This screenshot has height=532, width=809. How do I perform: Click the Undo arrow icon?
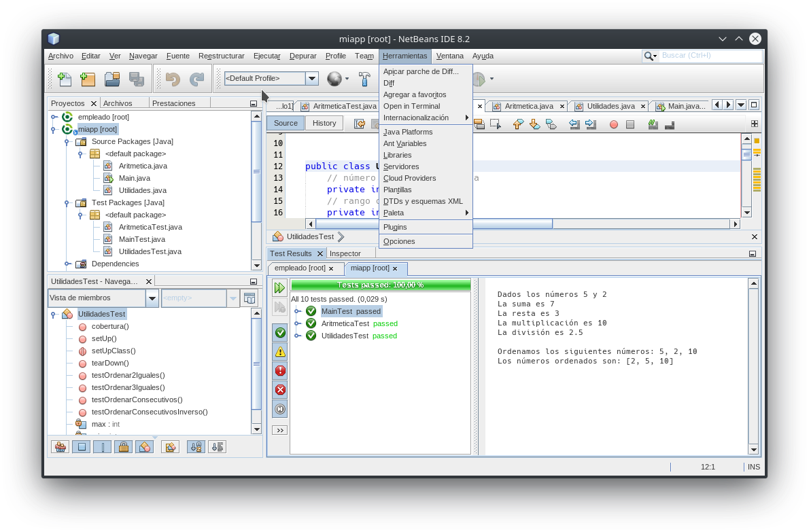(x=173, y=79)
